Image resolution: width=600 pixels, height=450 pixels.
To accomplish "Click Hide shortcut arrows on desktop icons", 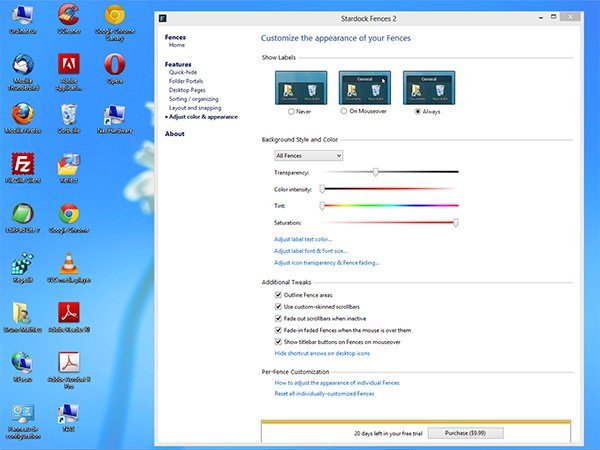I will click(322, 353).
